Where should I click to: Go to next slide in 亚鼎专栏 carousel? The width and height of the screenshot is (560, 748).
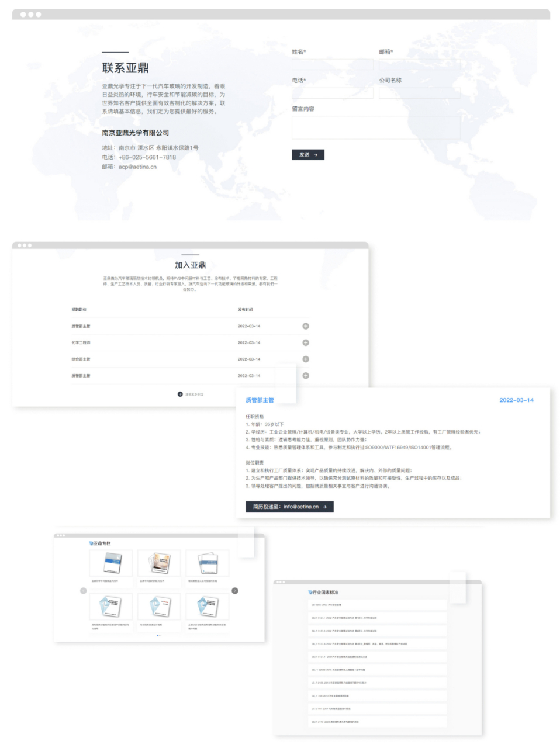[x=235, y=591]
